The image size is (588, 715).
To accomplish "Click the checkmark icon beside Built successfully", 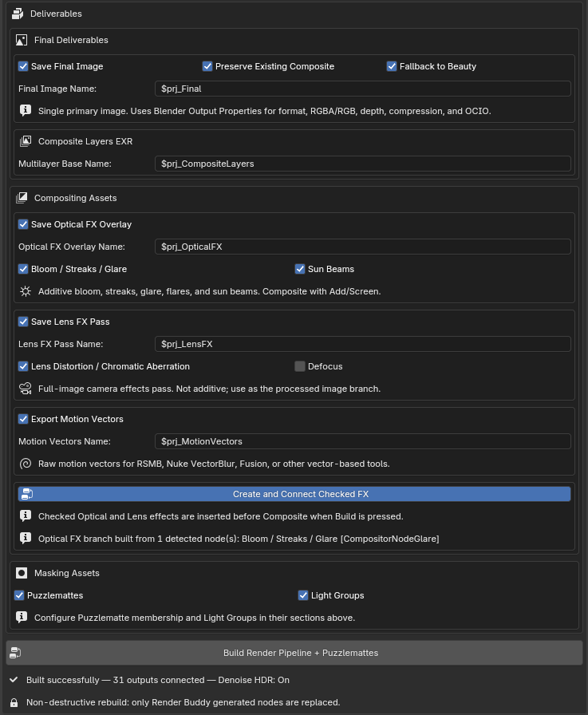I will (x=14, y=680).
